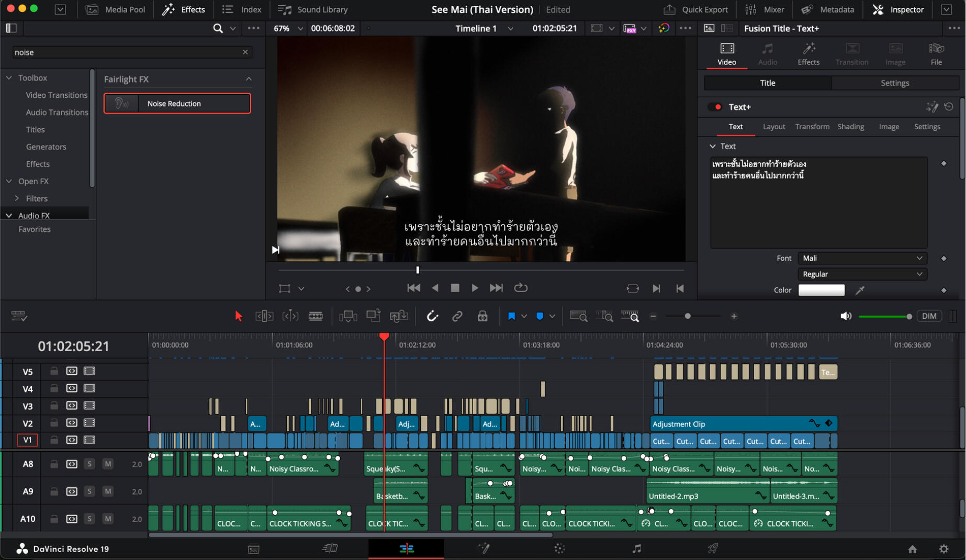This screenshot has height=560, width=966.
Task: Click the Quick Export button
Action: coord(695,9)
